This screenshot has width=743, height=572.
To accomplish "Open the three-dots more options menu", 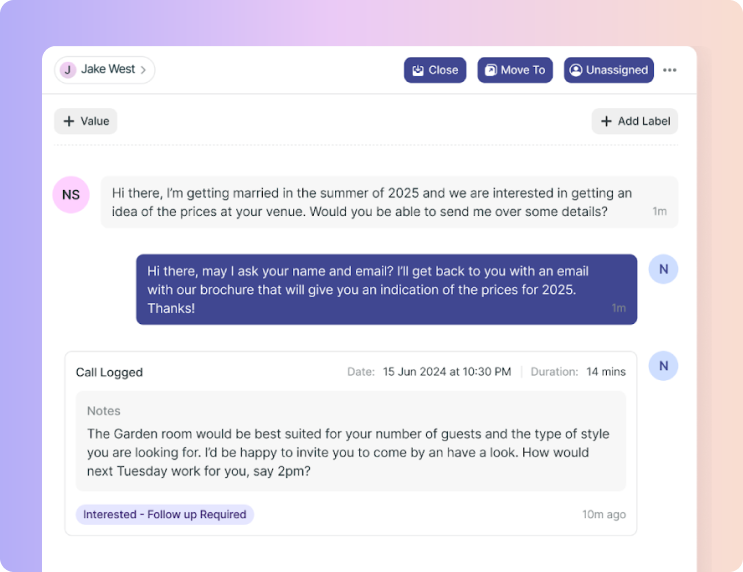I will pyautogui.click(x=669, y=70).
